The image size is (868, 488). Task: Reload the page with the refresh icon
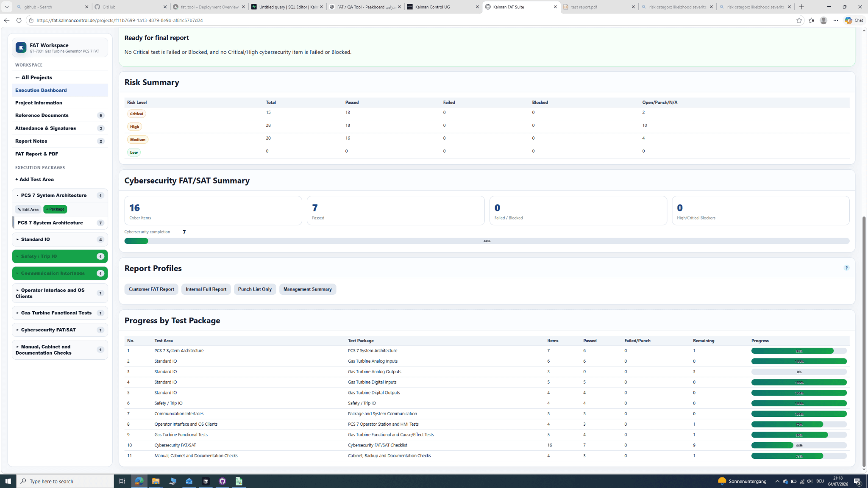click(19, 20)
